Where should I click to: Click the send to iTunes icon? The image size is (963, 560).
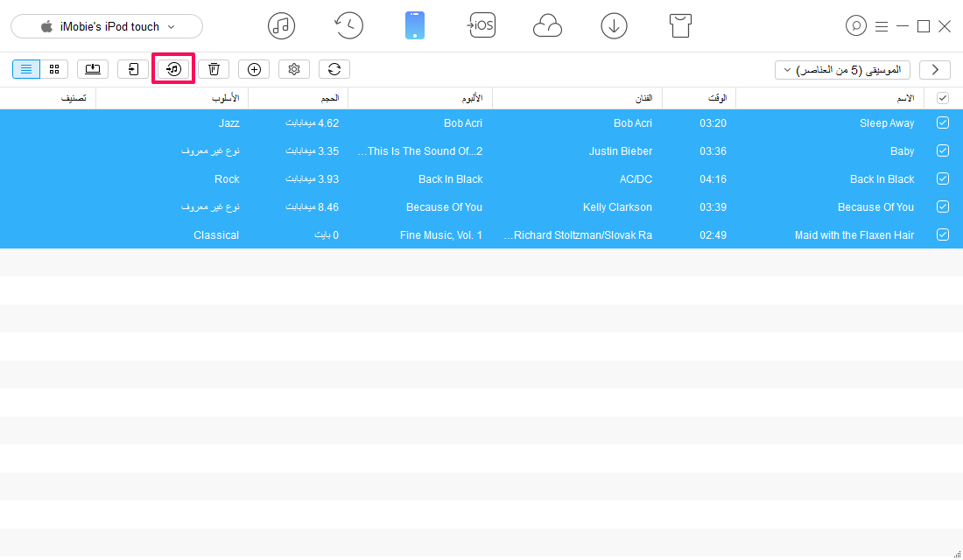coord(174,69)
